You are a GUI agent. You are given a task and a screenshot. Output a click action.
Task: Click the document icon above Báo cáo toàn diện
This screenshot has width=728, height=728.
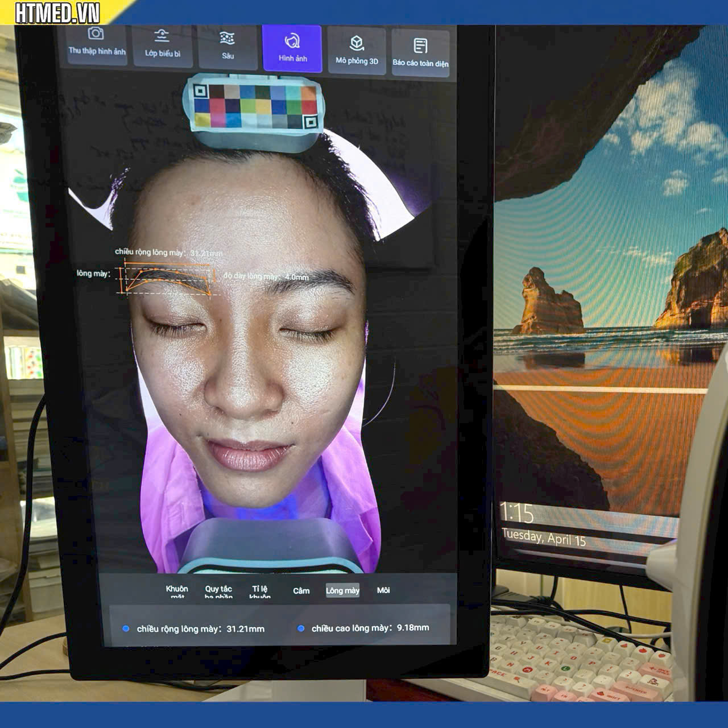coord(420,45)
